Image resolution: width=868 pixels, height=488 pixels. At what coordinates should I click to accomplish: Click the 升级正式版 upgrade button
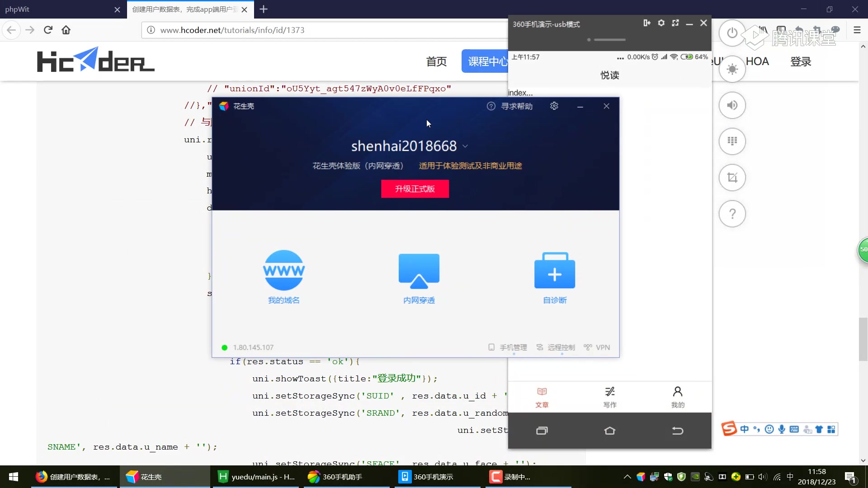click(x=415, y=189)
